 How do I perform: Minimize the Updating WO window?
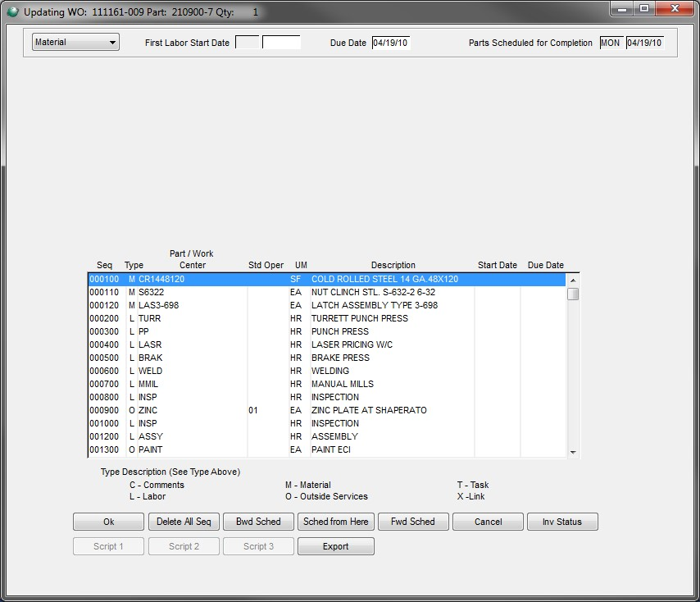pyautogui.click(x=622, y=8)
